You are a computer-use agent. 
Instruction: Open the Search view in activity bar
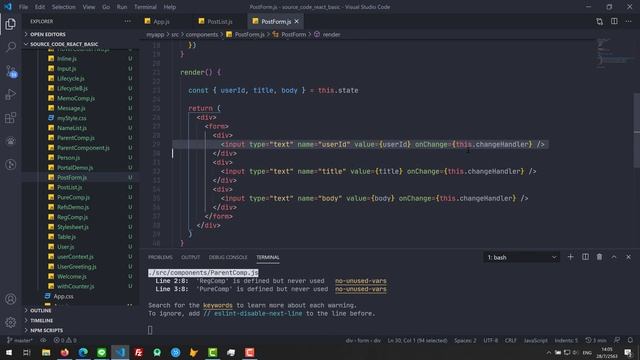pos(11,47)
